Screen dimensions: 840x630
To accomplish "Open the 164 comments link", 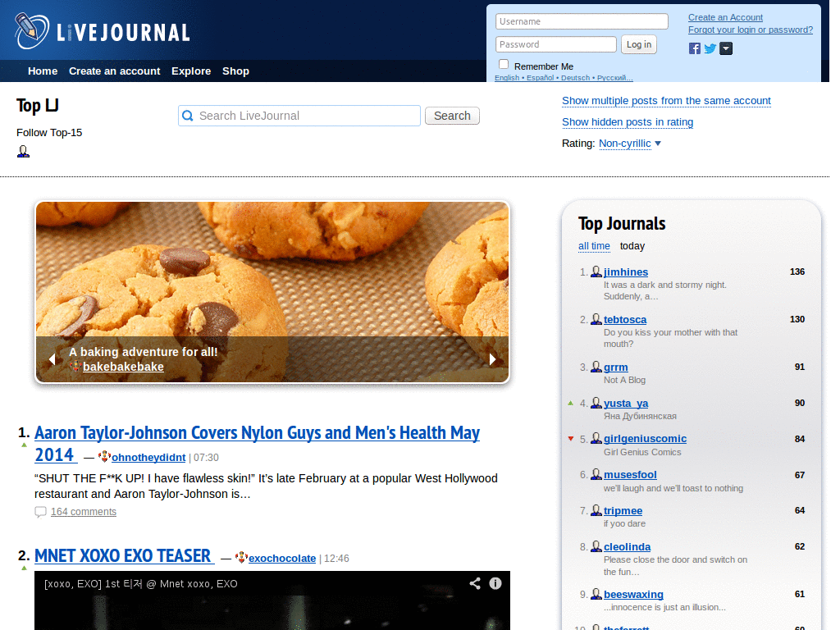I will (x=84, y=512).
